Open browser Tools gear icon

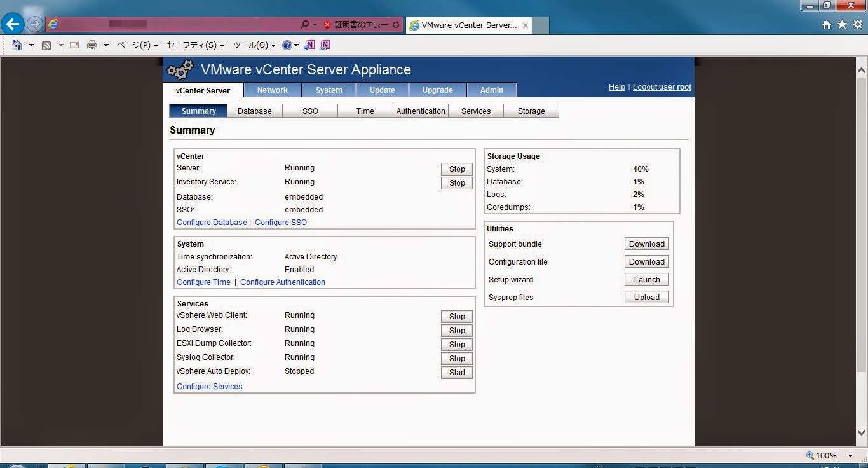tap(858, 25)
